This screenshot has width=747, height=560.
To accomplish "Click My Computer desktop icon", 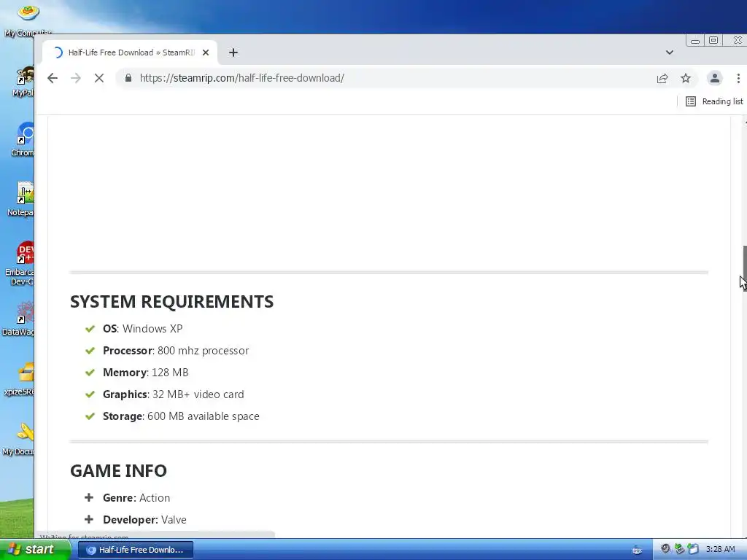I will click(x=28, y=20).
